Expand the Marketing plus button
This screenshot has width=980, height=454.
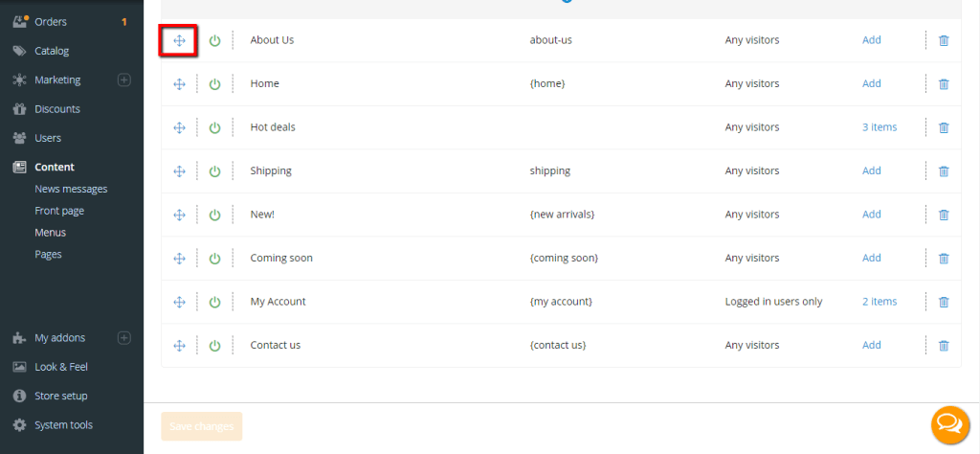tap(124, 80)
